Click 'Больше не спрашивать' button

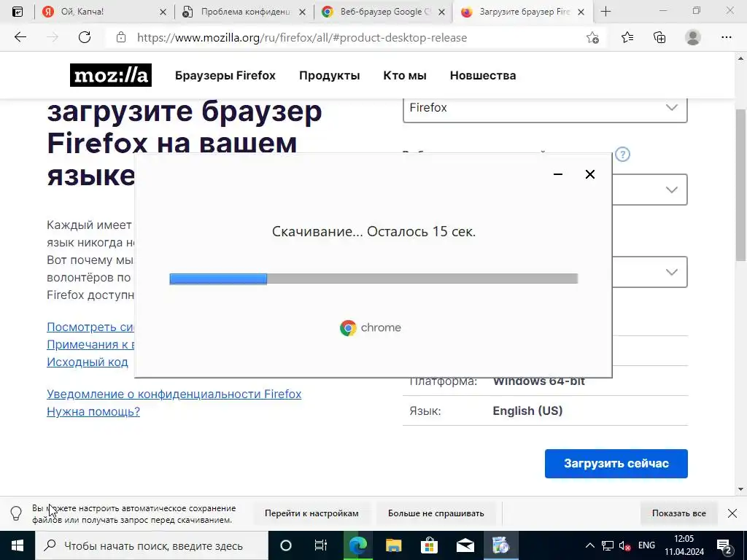click(x=436, y=513)
